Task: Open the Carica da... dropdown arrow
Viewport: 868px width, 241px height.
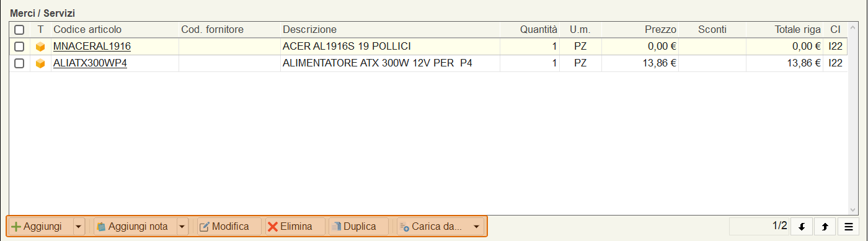Action: click(476, 227)
